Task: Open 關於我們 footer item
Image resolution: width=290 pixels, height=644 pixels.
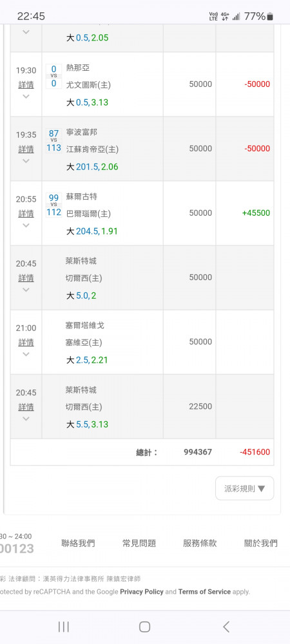Action: 261,544
